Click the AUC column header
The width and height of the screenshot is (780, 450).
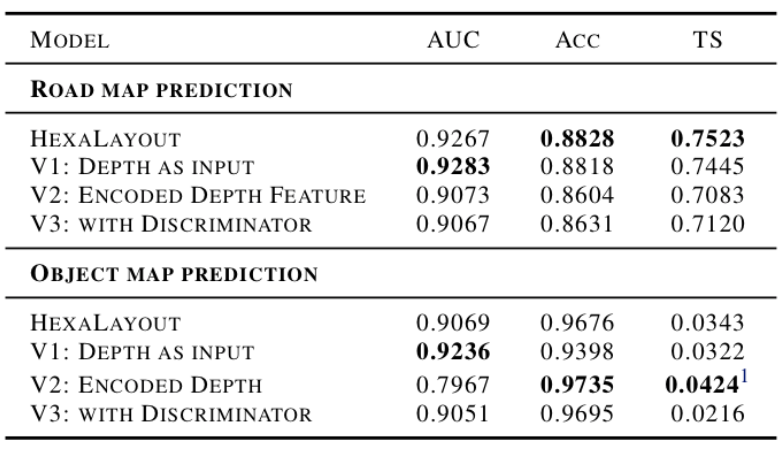(x=451, y=42)
